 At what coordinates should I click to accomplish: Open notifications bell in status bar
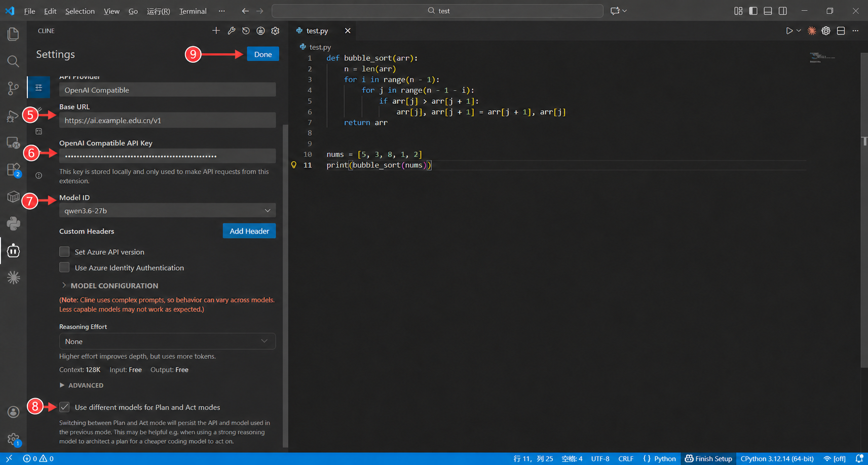tap(859, 458)
